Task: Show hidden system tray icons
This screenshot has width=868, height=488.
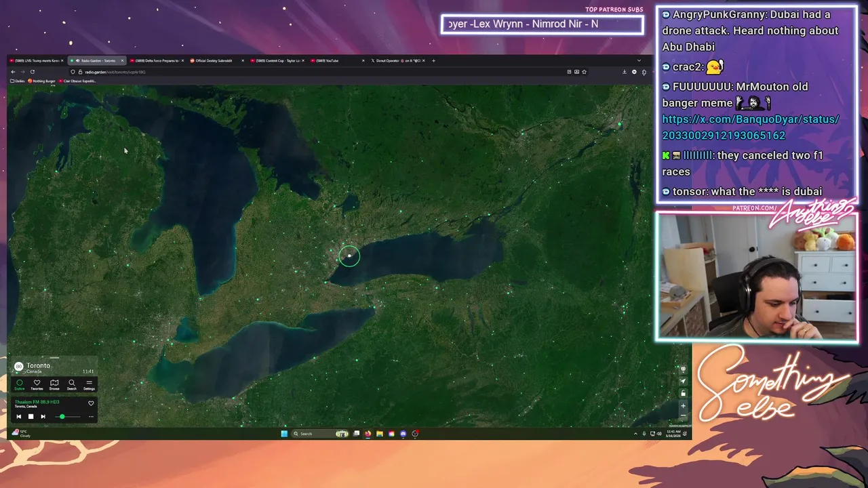Action: 635,434
